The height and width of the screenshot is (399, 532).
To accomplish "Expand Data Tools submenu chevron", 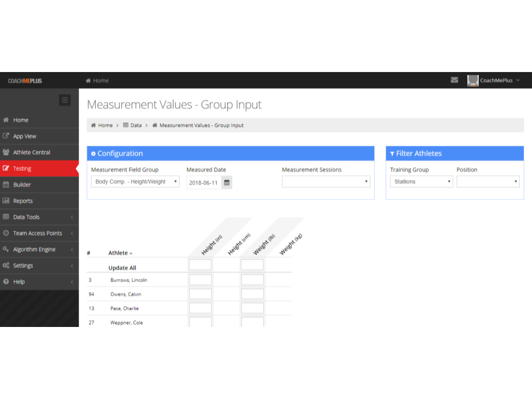I will [72, 217].
